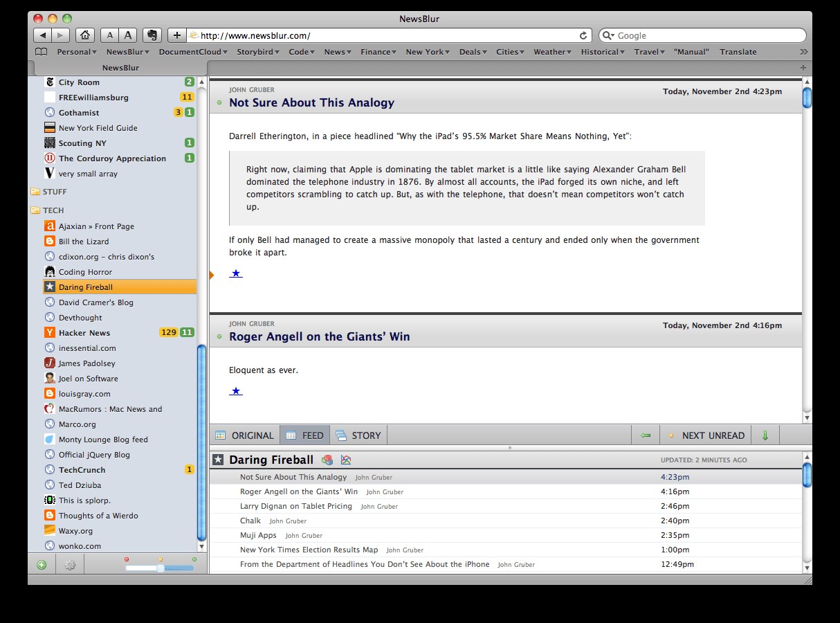
Task: Open the DocumentCloud bookmarks dropdown
Action: [193, 52]
